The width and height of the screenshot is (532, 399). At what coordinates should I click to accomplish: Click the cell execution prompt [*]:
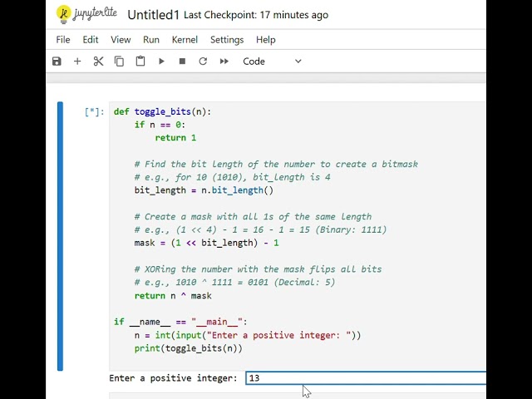[x=94, y=111]
